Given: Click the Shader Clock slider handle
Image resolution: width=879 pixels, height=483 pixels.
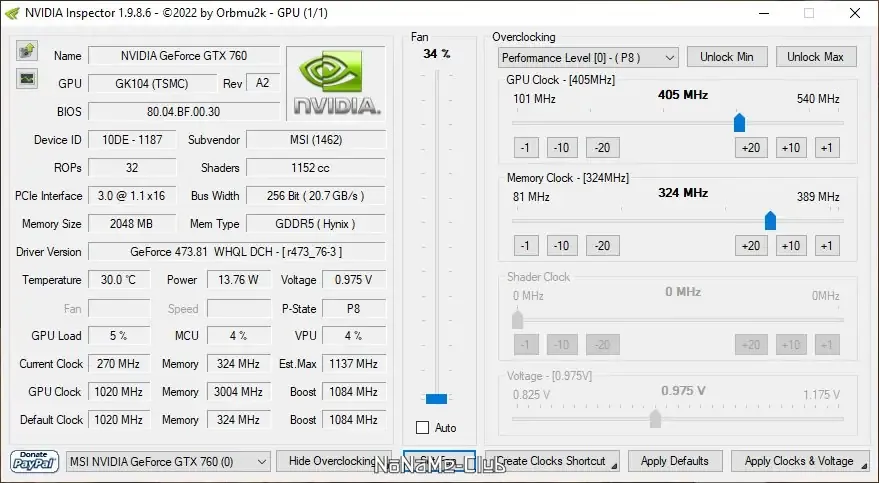Looking at the screenshot, I should [517, 319].
